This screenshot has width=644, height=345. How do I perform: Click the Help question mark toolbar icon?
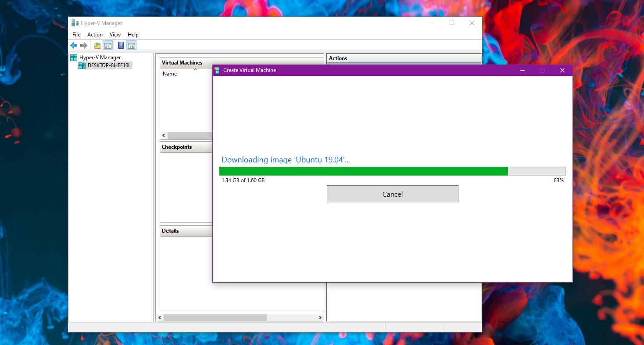(121, 45)
